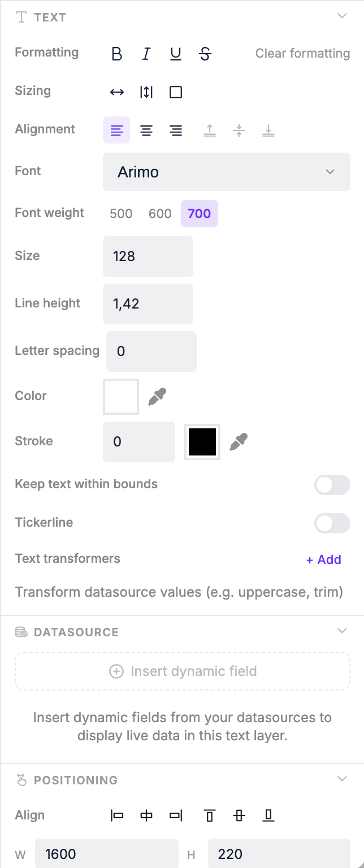Add a new text transformer
Image resolution: width=364 pixels, height=868 pixels.
pos(323,559)
